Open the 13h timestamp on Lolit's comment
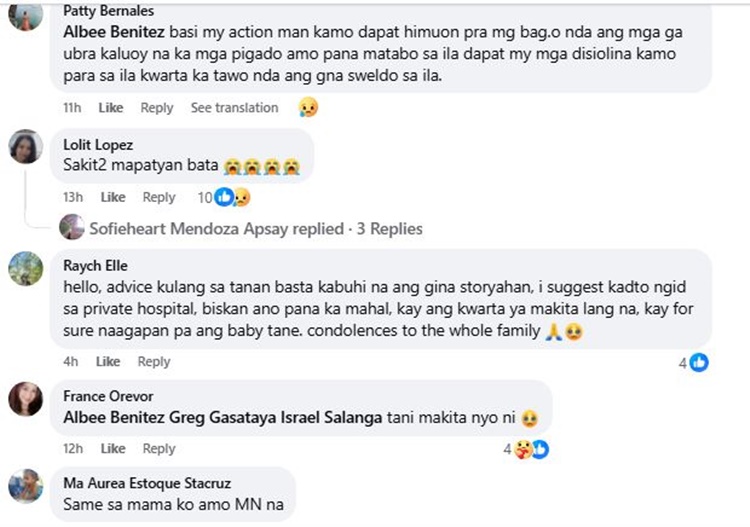The height and width of the screenshot is (527, 750). pyautogui.click(x=71, y=198)
